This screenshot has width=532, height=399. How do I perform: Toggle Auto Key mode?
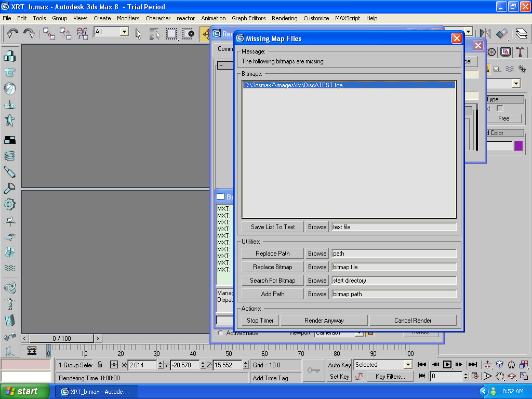(x=339, y=365)
